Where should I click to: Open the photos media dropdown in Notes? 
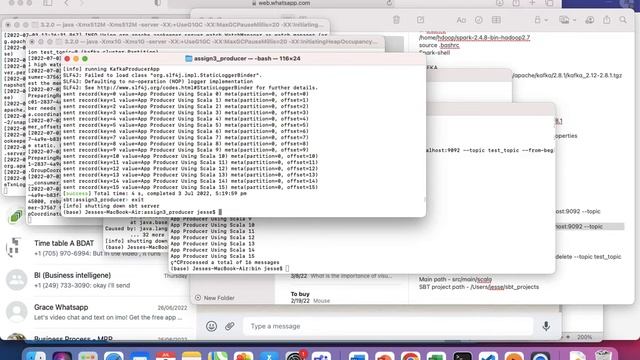coord(567,20)
